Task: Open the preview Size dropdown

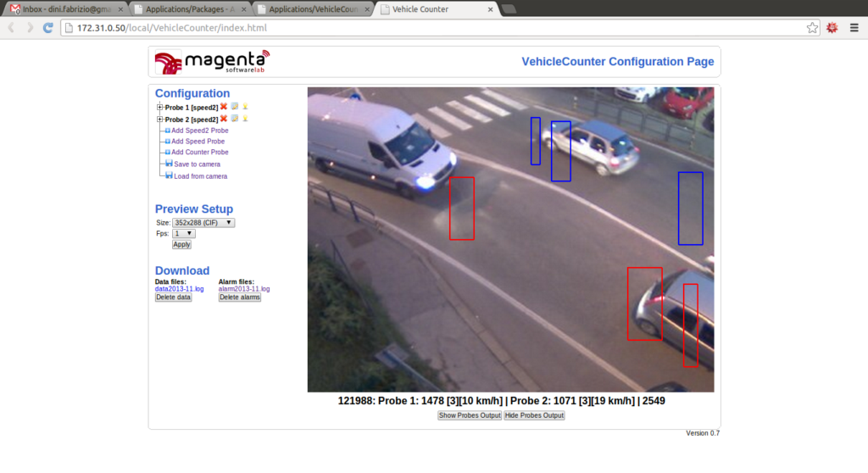Action: click(x=203, y=223)
